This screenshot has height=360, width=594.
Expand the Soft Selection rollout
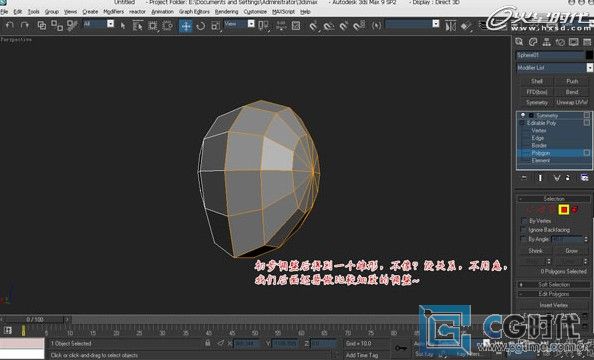click(x=554, y=285)
